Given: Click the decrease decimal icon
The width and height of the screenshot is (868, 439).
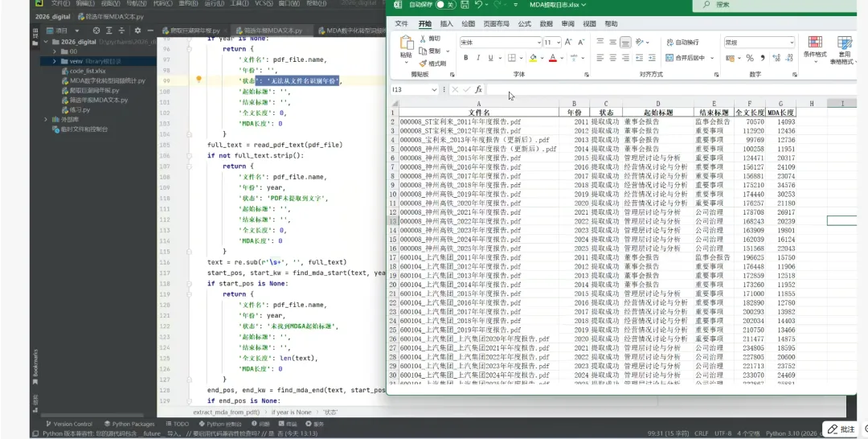Looking at the screenshot, I should pos(788,58).
